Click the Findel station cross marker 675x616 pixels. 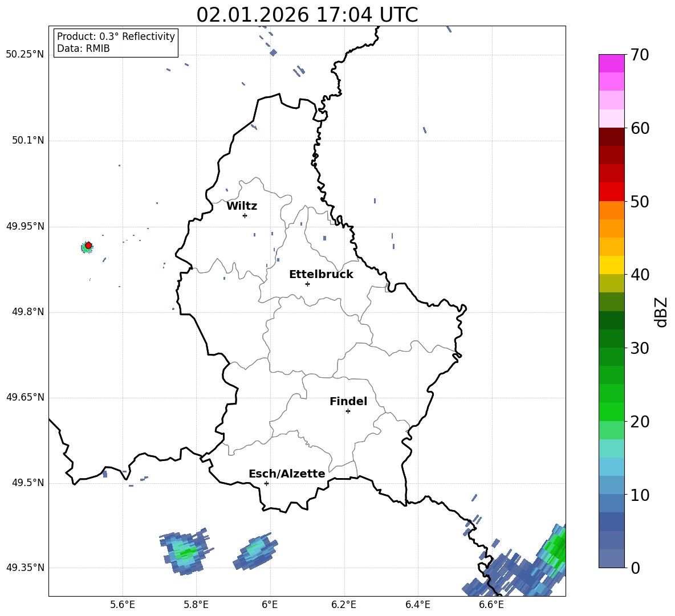tap(348, 411)
